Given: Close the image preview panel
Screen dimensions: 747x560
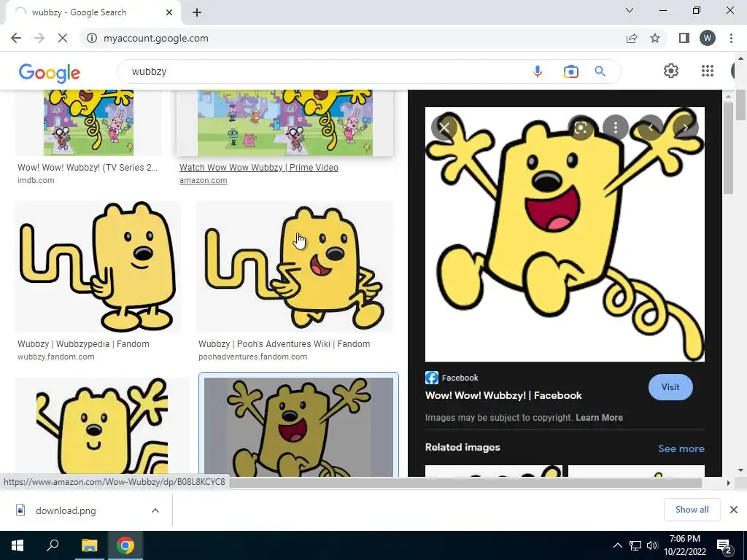Looking at the screenshot, I should [444, 127].
